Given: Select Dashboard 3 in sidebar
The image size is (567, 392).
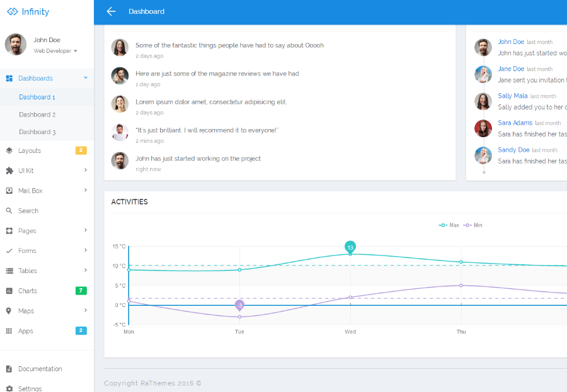Looking at the screenshot, I should 37,132.
